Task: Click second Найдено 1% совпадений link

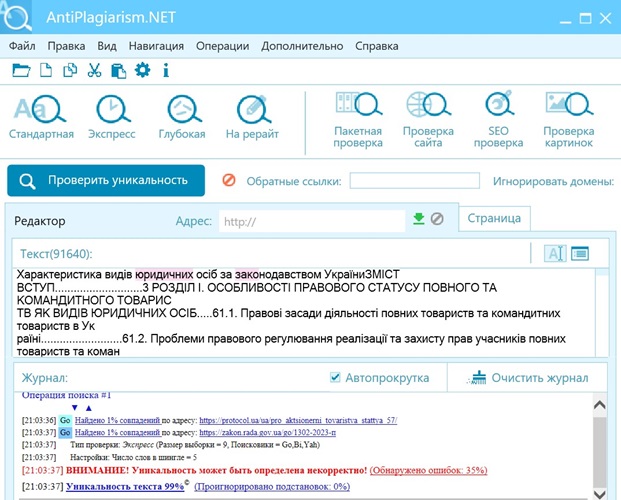Action: tap(118, 433)
